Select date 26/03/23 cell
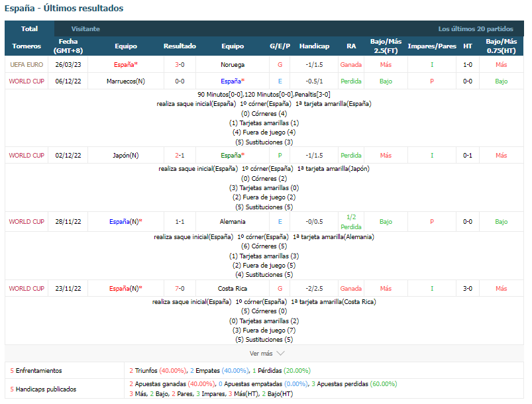The height and width of the screenshot is (404, 532). [x=68, y=64]
